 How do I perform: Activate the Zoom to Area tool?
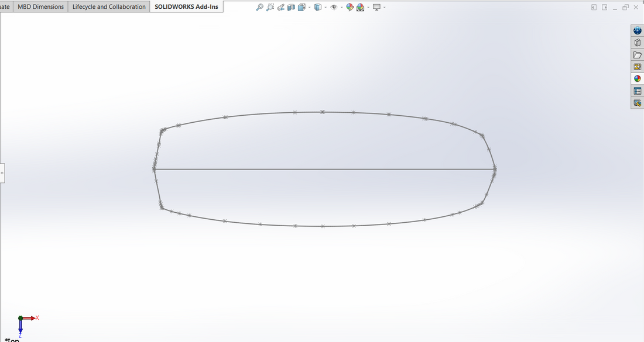pos(270,7)
